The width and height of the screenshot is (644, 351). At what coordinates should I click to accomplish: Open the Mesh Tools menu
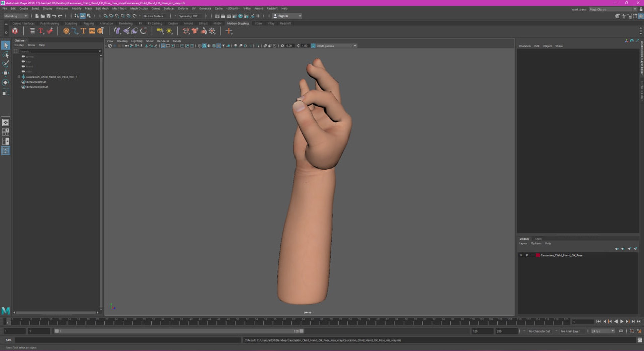tap(119, 9)
